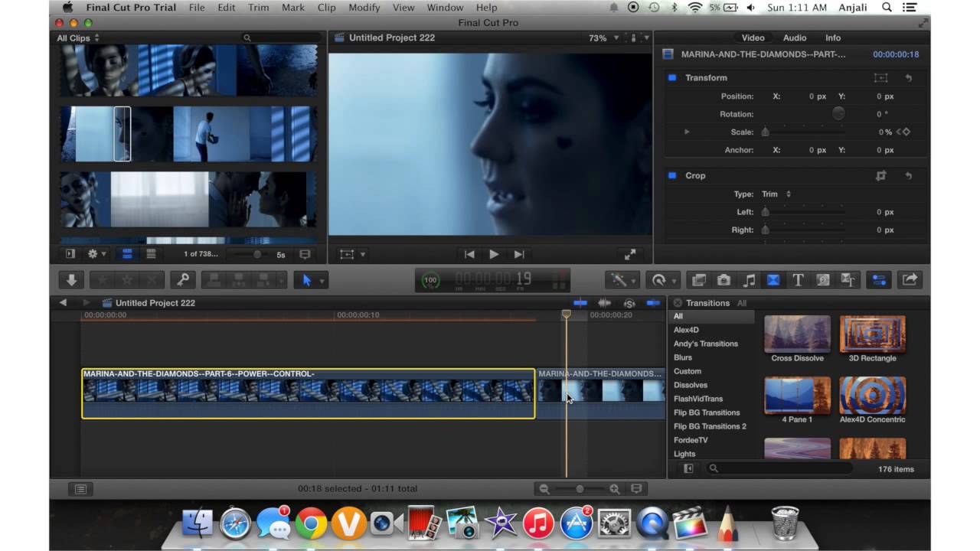The height and width of the screenshot is (551, 980).
Task: Open the Music and Sound browser
Action: pos(749,280)
